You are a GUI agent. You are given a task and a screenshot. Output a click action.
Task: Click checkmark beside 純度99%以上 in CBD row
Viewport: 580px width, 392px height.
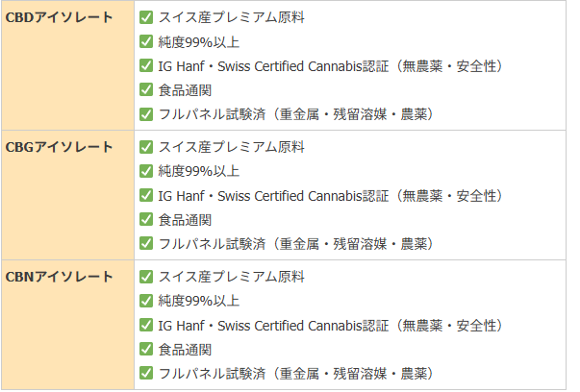[x=146, y=42]
